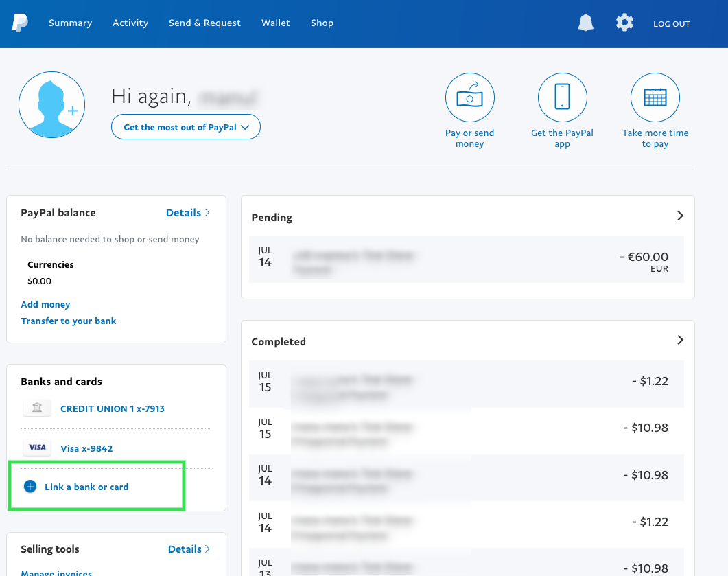The image size is (728, 576).
Task: Open the Jul 14 completed $1.22 transaction
Action: coord(467,525)
